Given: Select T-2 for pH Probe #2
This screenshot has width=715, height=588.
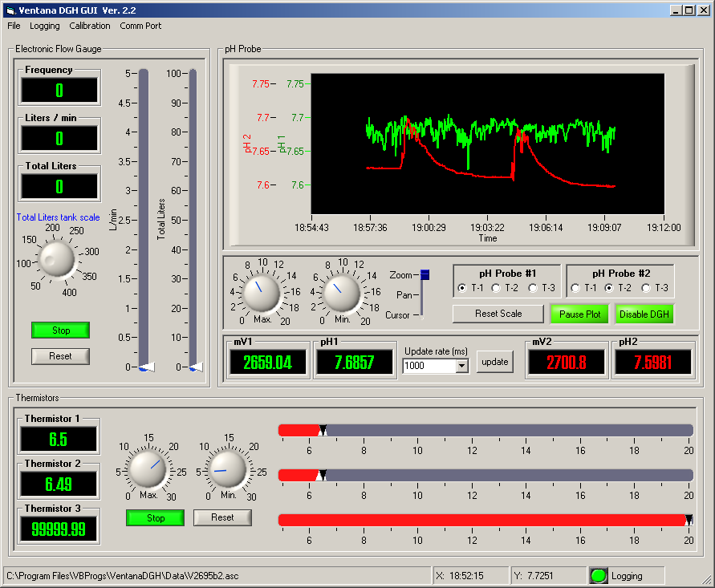Looking at the screenshot, I should click(x=609, y=288).
